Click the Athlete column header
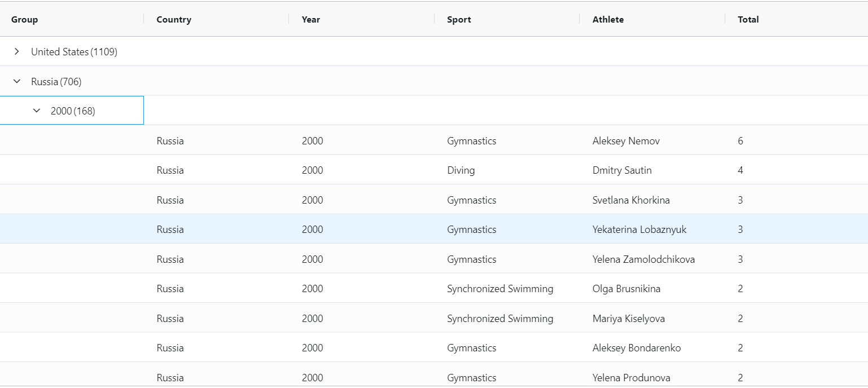 [608, 20]
